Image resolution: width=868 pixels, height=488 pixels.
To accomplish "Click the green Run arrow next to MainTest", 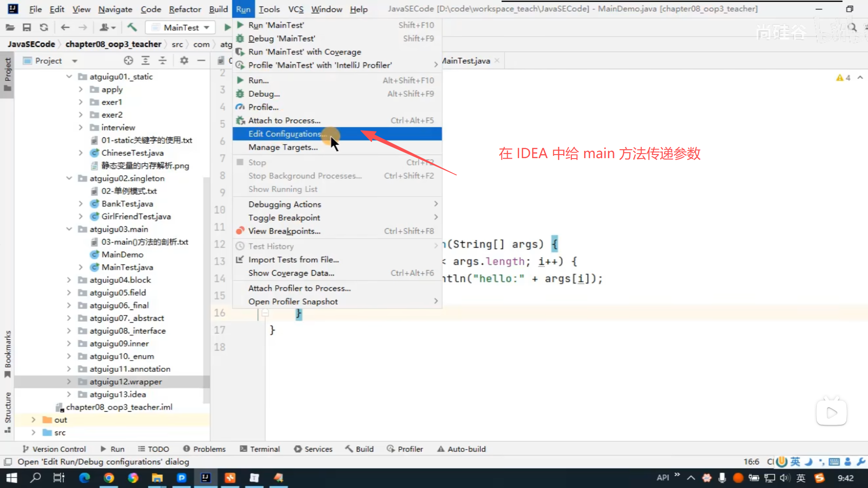I will [227, 28].
